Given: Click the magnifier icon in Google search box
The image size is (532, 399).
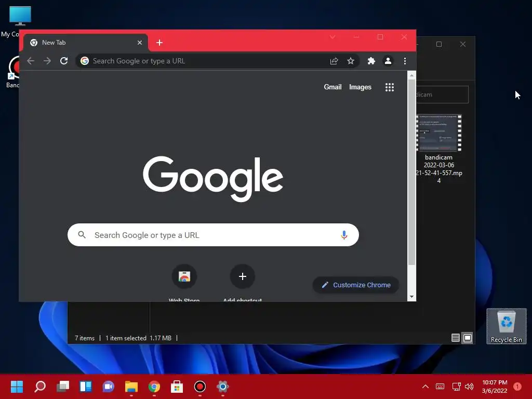Looking at the screenshot, I should pos(82,235).
